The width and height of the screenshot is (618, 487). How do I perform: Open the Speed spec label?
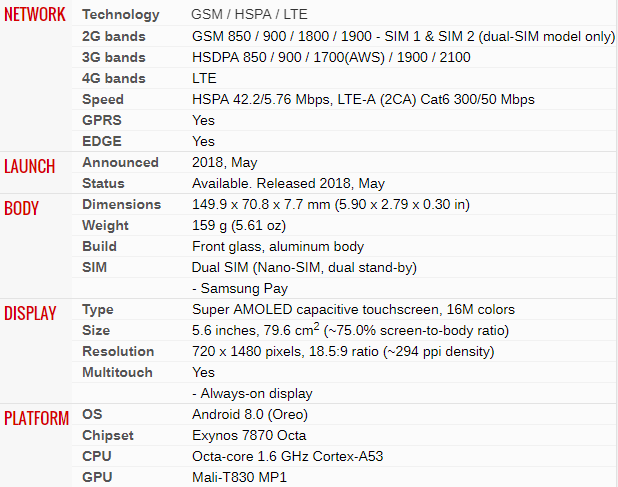(x=103, y=99)
